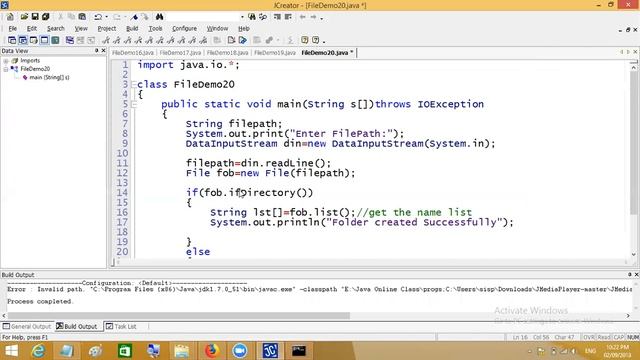Pin the Data View panel
Screen dimensions: 640x360
tap(97, 50)
